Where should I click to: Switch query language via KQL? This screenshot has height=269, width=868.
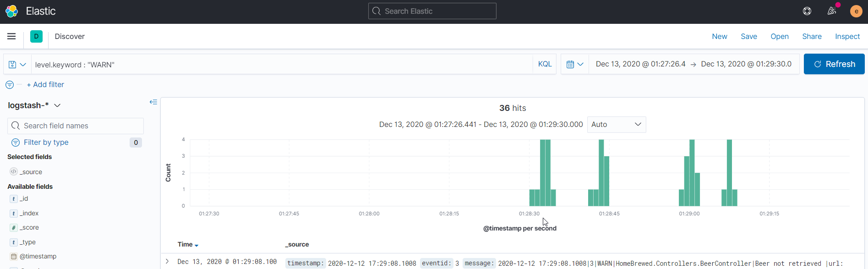click(x=545, y=64)
